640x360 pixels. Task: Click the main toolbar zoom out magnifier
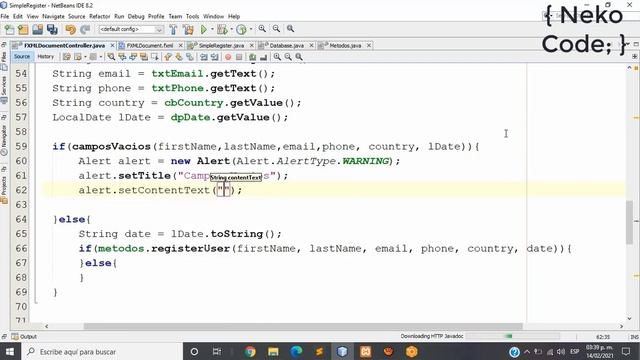(x=276, y=29)
